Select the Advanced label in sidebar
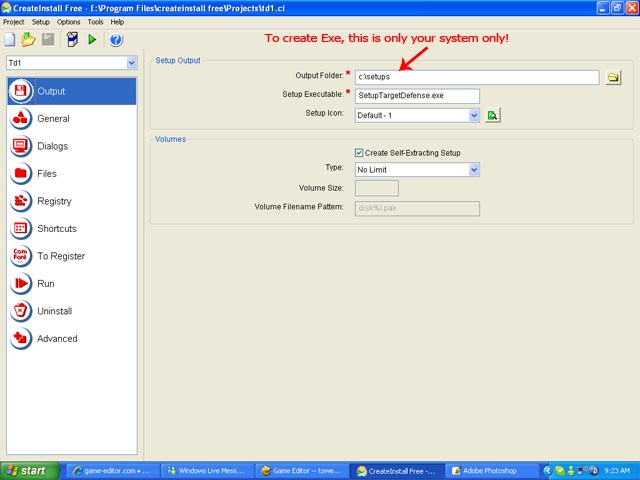Image resolution: width=640 pixels, height=480 pixels. (57, 338)
